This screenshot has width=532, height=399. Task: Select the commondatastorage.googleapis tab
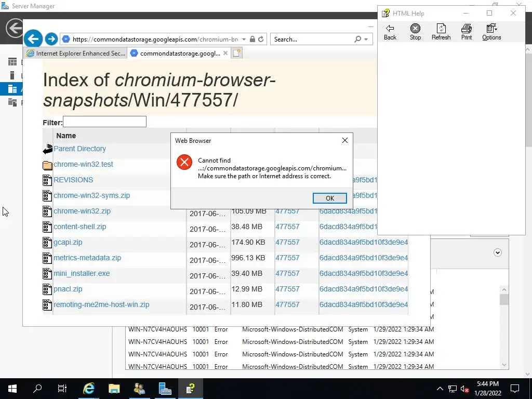pyautogui.click(x=176, y=54)
